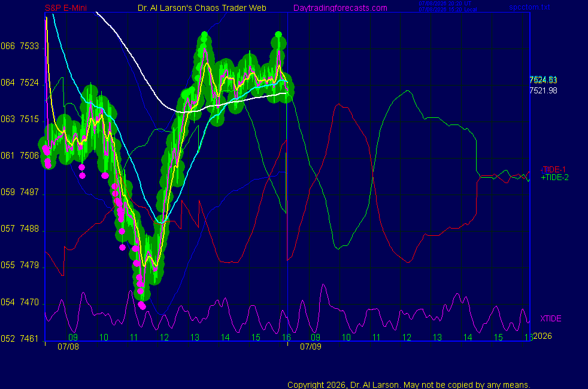Click Dr. Al Larson's Chaos Trader Web title
This screenshot has height=389, width=588.
[202, 8]
